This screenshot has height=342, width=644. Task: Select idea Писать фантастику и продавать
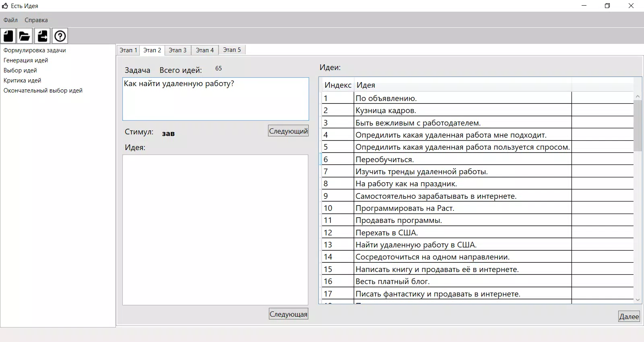pyautogui.click(x=477, y=293)
